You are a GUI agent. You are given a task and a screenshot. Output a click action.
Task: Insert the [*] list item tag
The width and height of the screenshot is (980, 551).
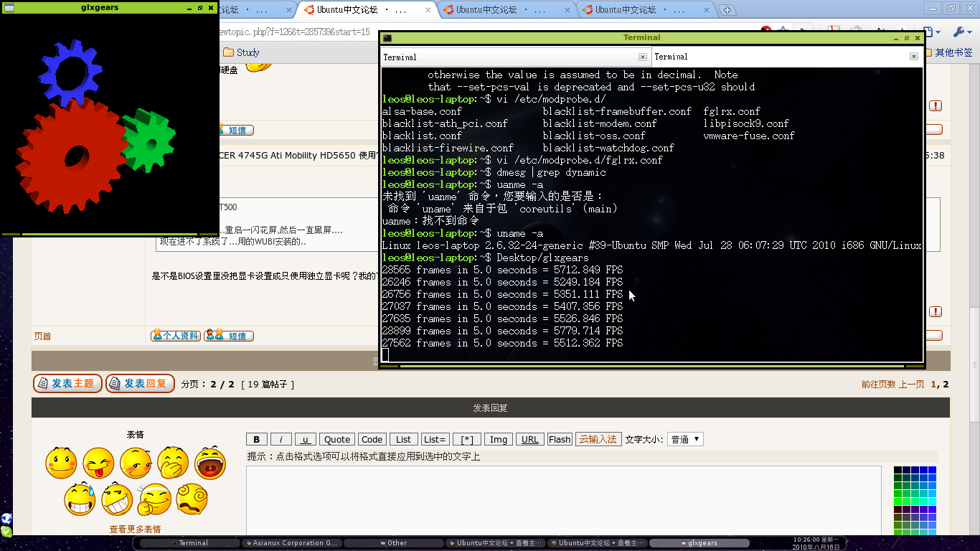pos(467,440)
